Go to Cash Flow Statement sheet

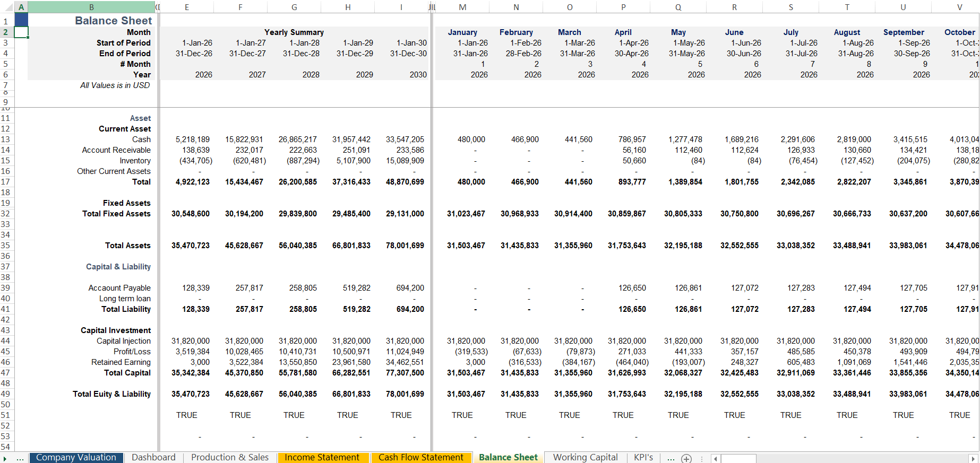(x=420, y=458)
